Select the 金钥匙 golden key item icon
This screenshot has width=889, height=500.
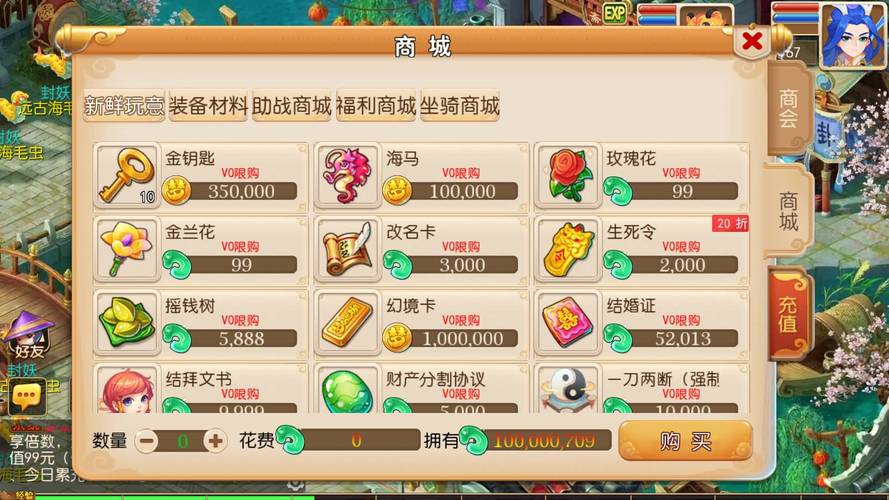pos(126,176)
